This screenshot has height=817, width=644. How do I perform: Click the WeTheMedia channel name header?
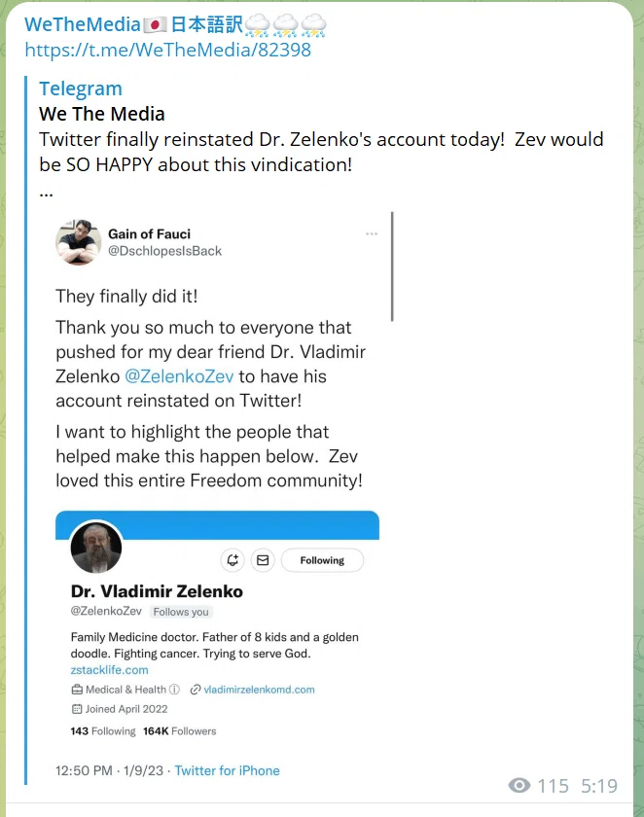pos(175,24)
